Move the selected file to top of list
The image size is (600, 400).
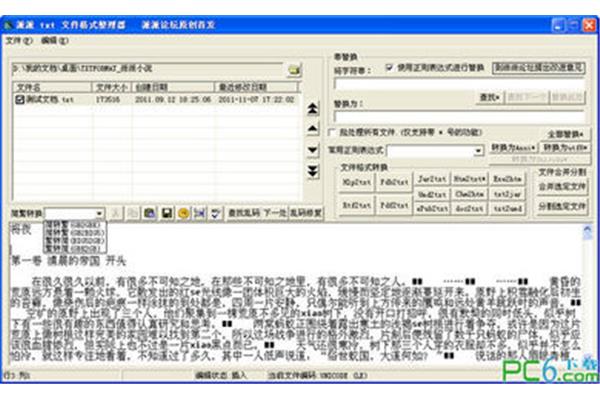pyautogui.click(x=313, y=109)
